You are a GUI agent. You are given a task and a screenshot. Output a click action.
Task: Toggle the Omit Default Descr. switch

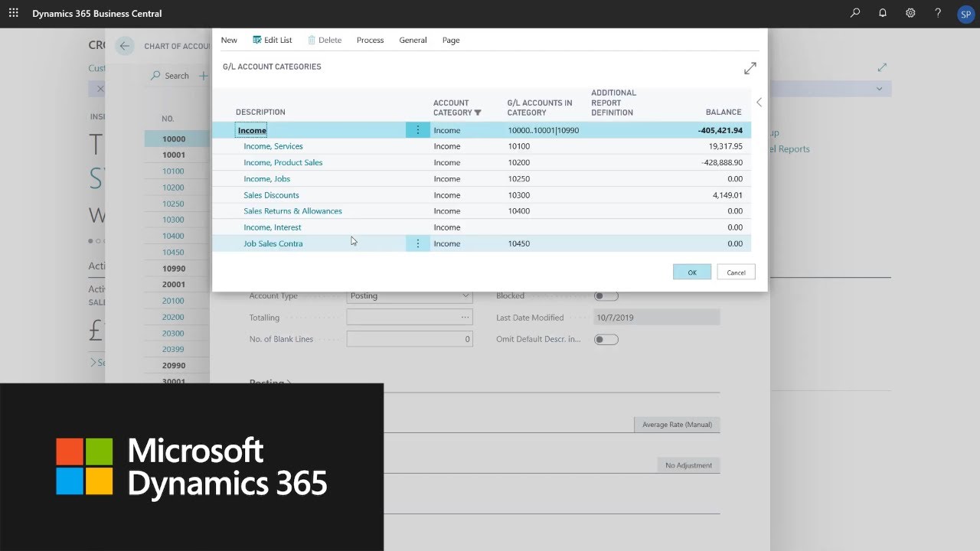pos(606,339)
